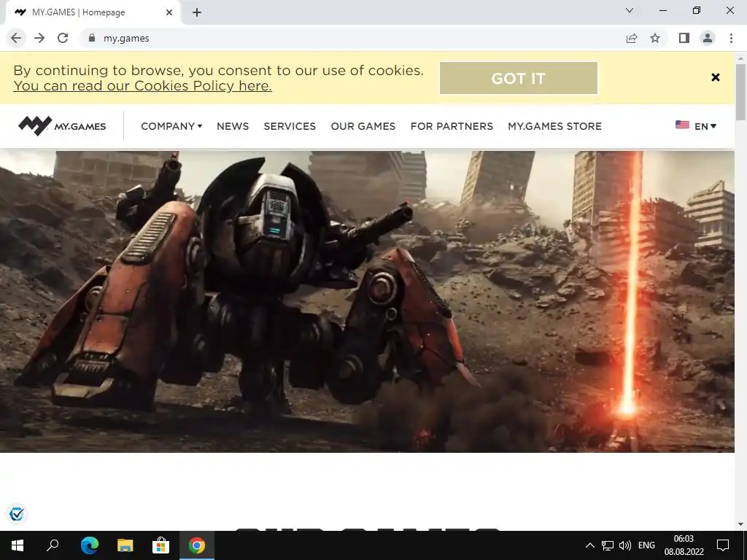Open network status tray icon
The width and height of the screenshot is (747, 560).
click(608, 545)
